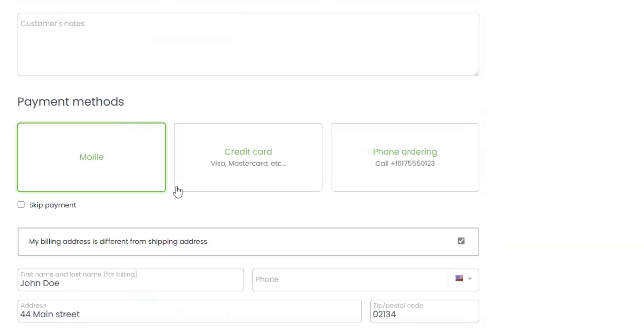Choose the Credit card payment option

click(x=248, y=157)
